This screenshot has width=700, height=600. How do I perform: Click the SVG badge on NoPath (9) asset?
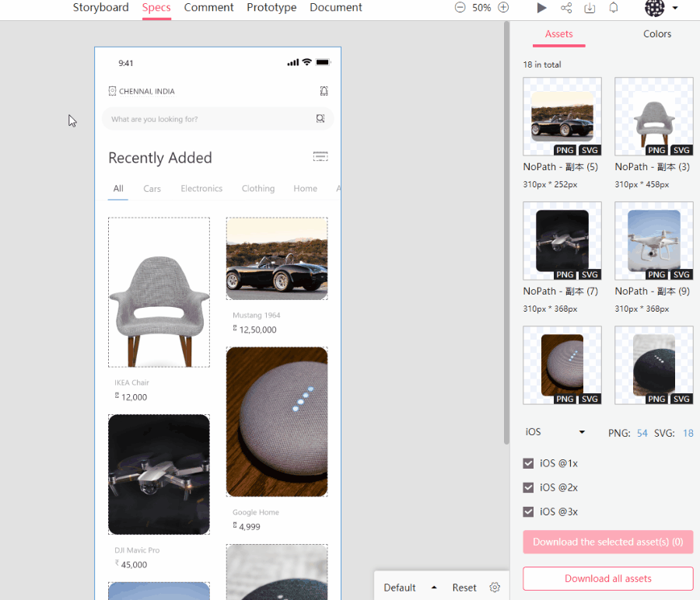click(681, 275)
